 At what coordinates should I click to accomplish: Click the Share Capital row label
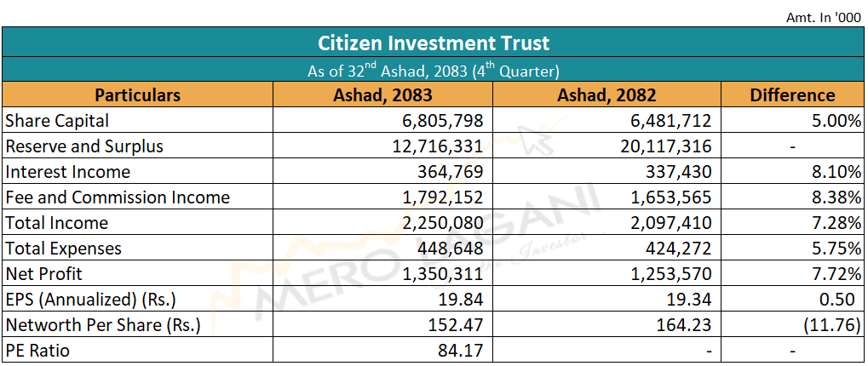[x=57, y=121]
